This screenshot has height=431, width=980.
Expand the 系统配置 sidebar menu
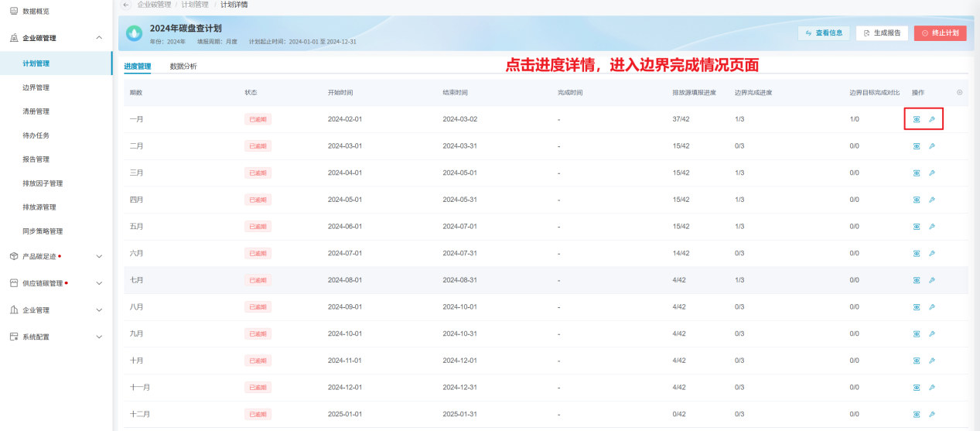click(x=98, y=337)
